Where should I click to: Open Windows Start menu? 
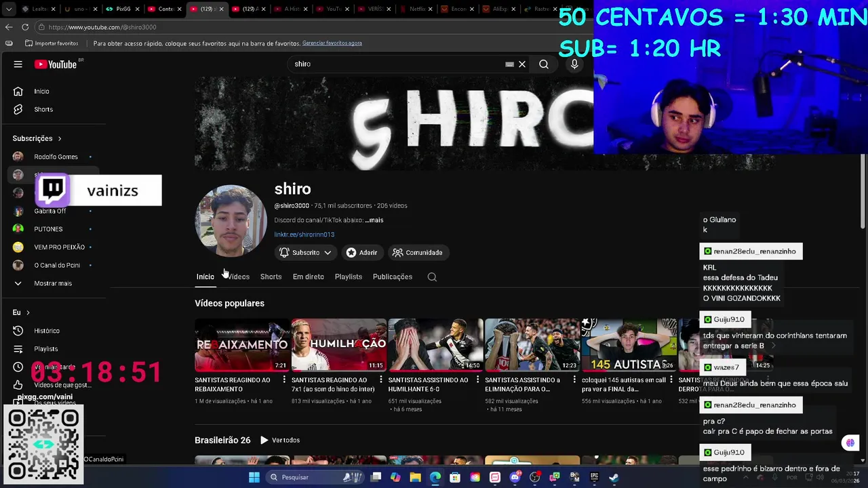(254, 477)
